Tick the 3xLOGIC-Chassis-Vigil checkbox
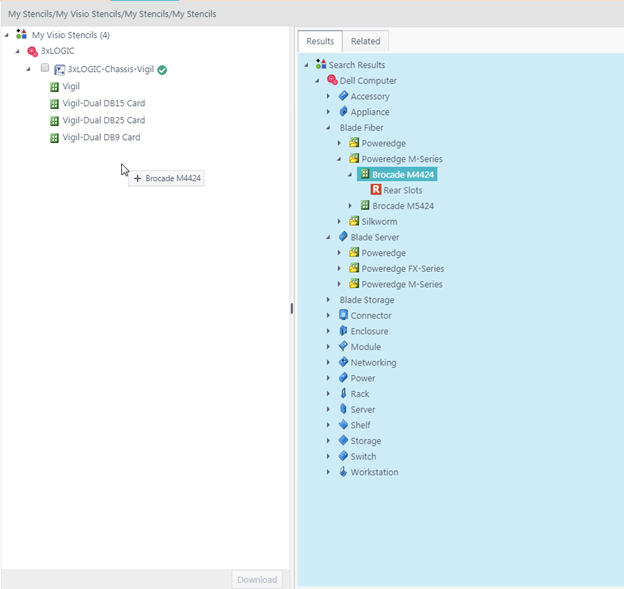 [45, 68]
